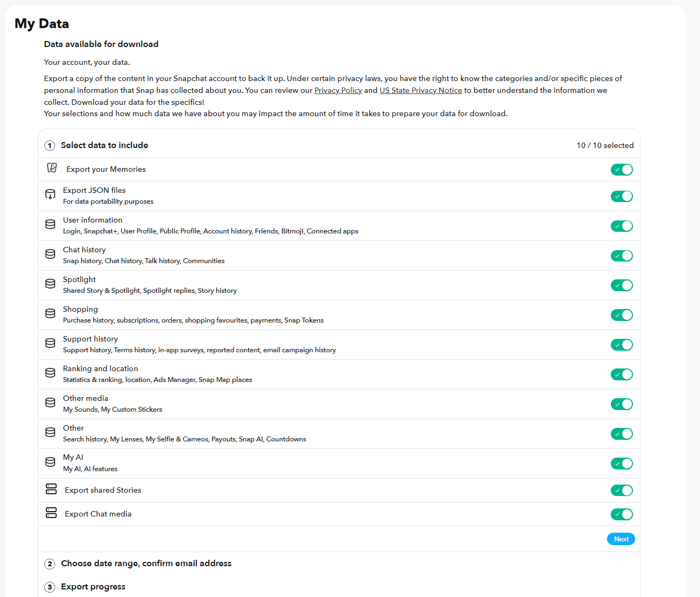Screen dimensions: 700x597
Task: Click the Shopping database icon
Action: [x=50, y=313]
